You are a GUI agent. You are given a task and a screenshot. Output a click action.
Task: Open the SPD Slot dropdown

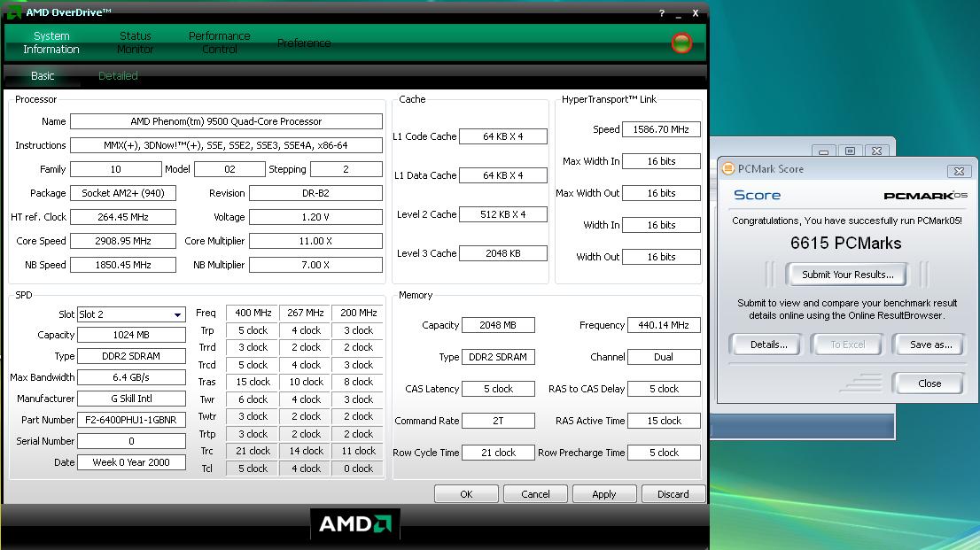(177, 314)
